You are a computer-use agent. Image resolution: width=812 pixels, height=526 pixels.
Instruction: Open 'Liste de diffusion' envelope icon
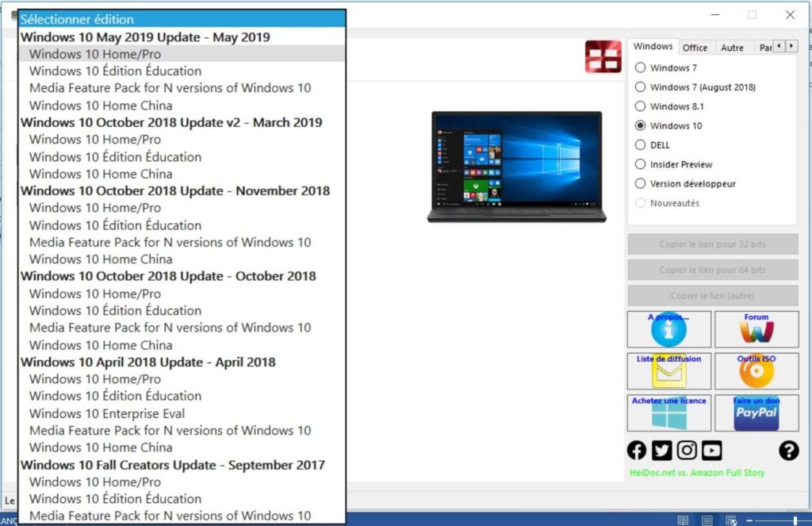pos(668,371)
